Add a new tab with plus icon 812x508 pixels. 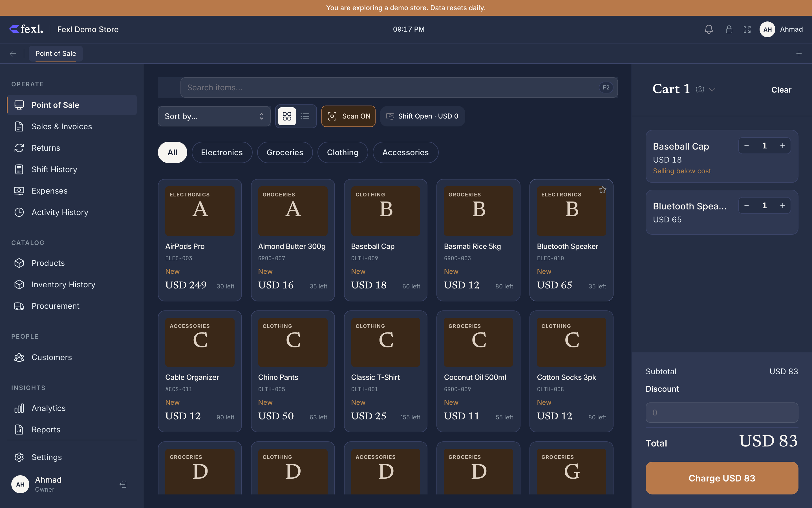799,54
